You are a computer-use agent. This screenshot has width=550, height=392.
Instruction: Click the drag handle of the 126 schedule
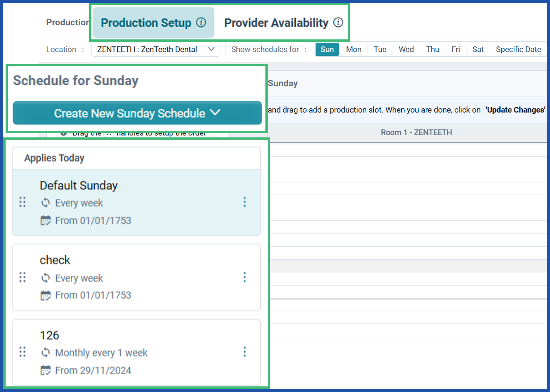[22, 352]
